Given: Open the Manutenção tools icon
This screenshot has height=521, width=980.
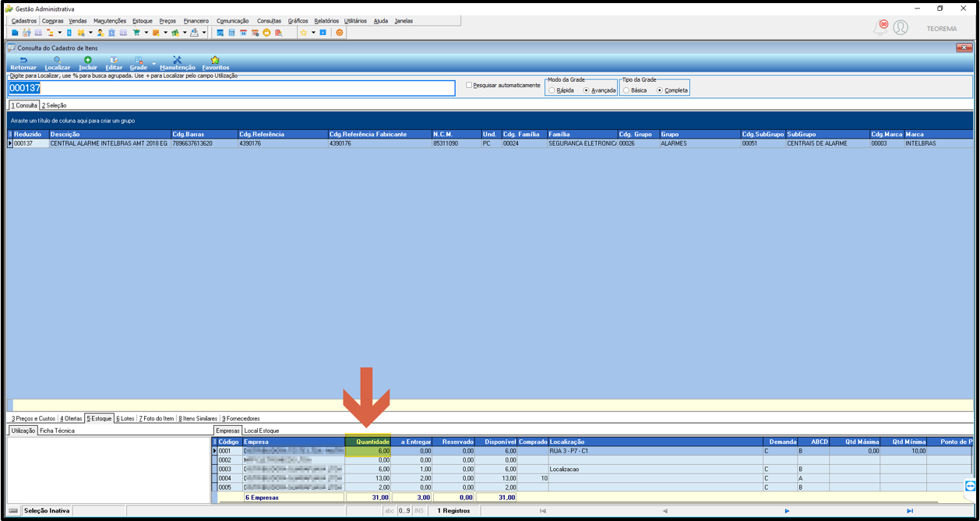Looking at the screenshot, I should 177,60.
